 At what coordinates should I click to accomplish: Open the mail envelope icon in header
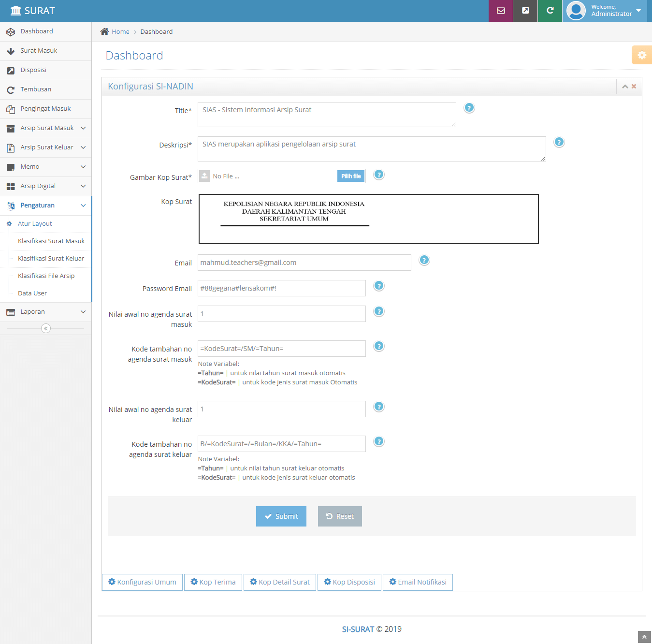tap(501, 11)
